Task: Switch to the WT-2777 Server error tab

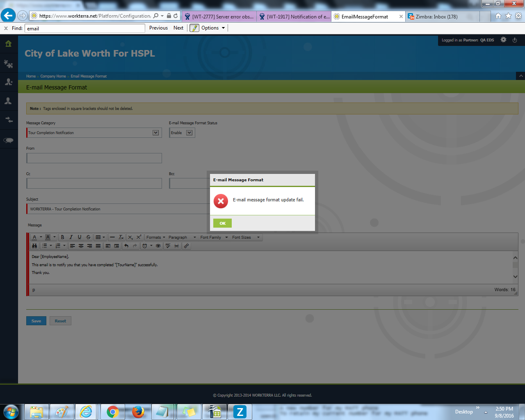Action: point(219,17)
